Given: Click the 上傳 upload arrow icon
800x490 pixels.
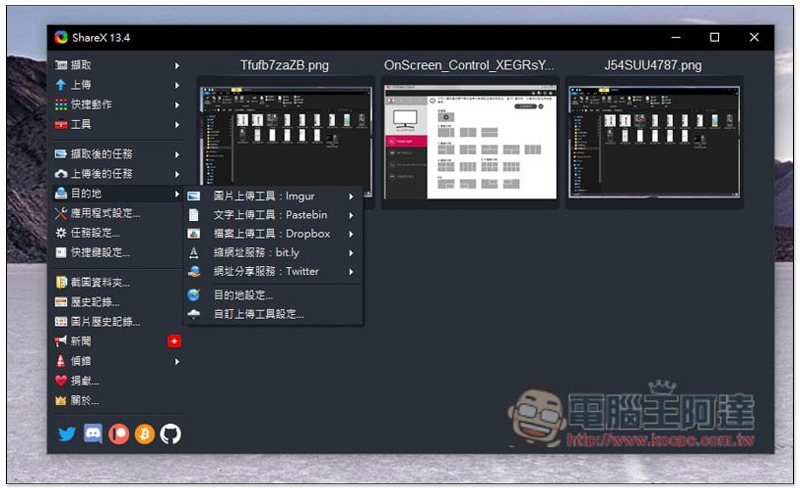Looking at the screenshot, I should pos(61,85).
